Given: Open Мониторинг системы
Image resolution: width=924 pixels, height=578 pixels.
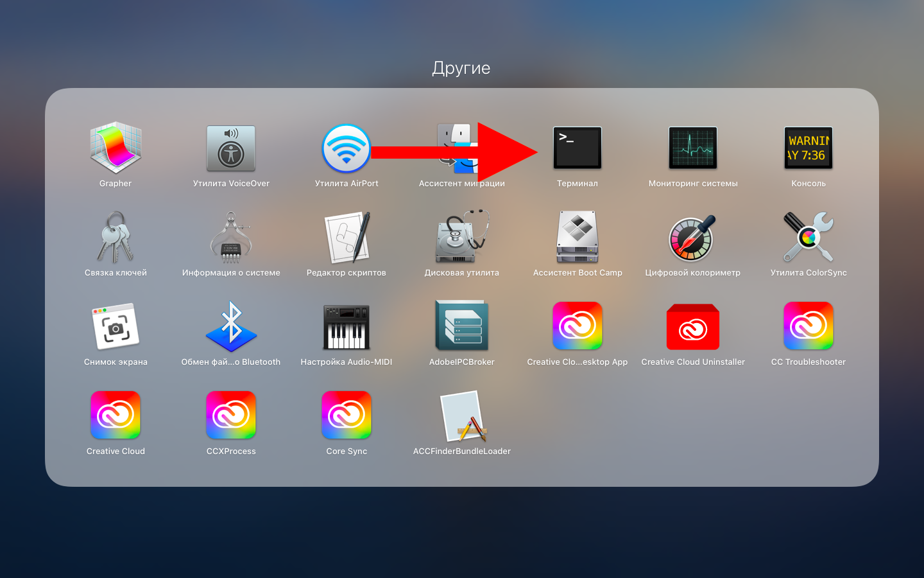Looking at the screenshot, I should tap(693, 148).
